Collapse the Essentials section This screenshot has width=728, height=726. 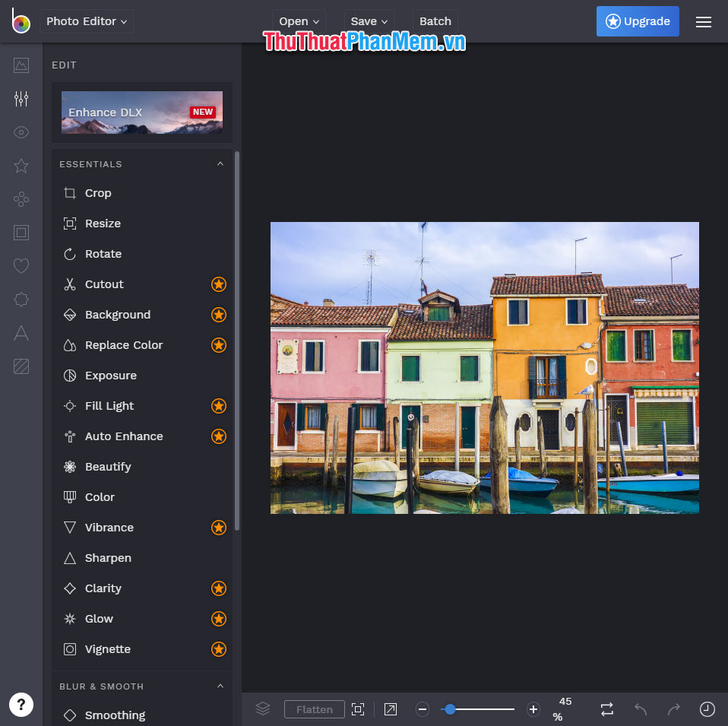coord(220,163)
